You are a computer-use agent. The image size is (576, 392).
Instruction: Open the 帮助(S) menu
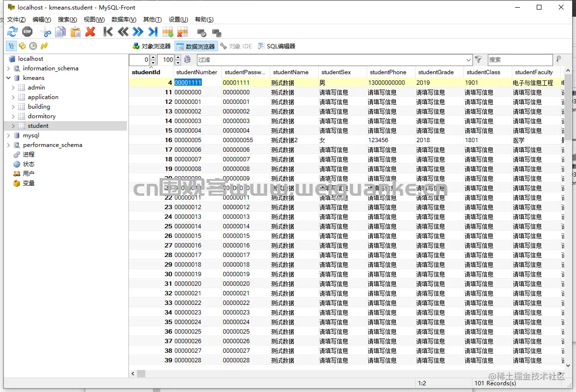pos(204,20)
